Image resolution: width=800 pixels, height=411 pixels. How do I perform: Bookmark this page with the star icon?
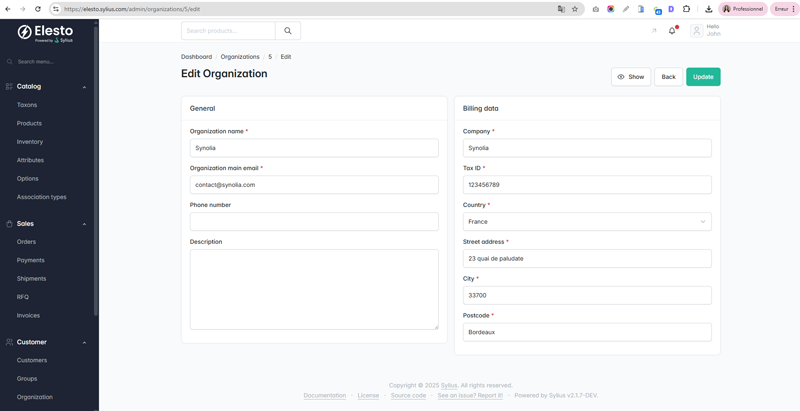tap(575, 9)
